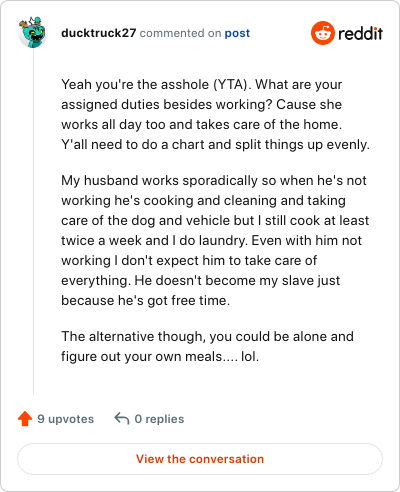Click the paragraph starting 'My husband works sporadically'
Viewport: 400px width, 492px height.
point(215,240)
